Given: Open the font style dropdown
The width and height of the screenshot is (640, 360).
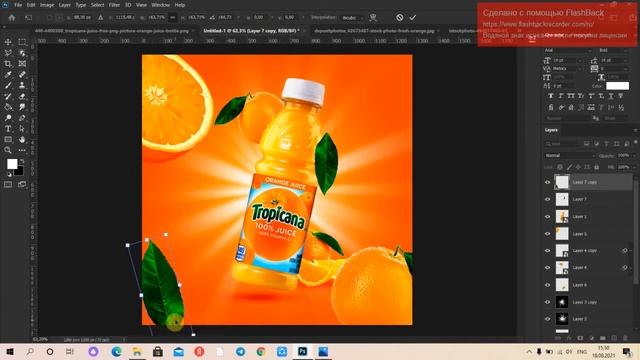Looking at the screenshot, I should pyautogui.click(x=613, y=50).
